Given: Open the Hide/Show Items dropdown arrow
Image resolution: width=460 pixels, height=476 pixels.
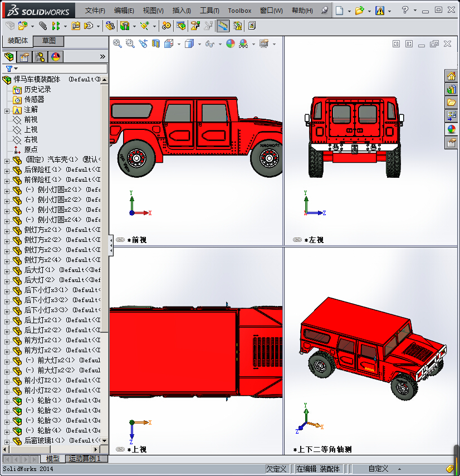Looking at the screenshot, I should point(220,45).
